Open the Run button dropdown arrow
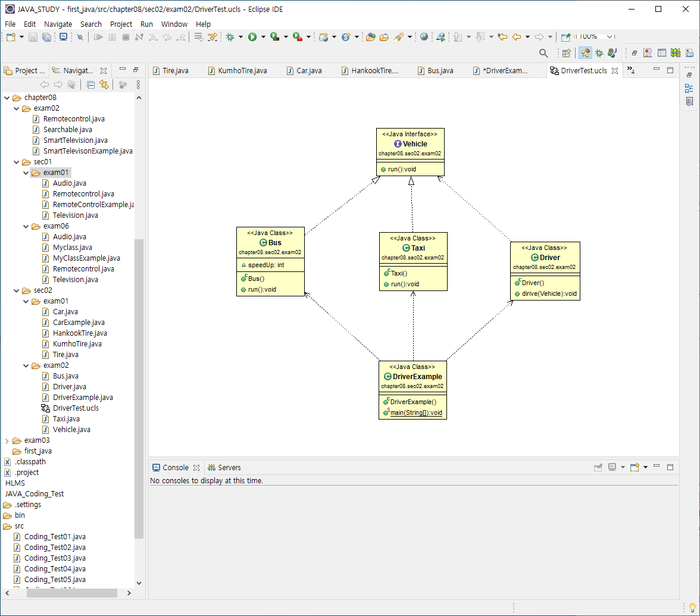 263,37
